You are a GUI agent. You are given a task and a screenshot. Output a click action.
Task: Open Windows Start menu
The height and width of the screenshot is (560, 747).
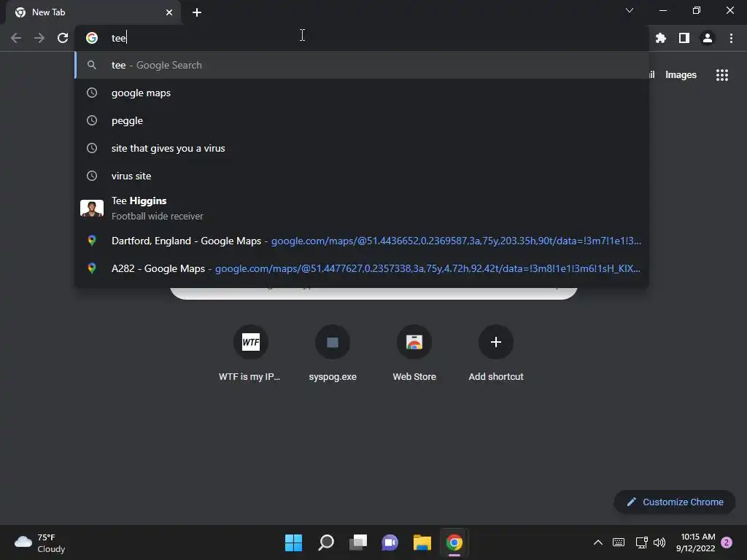[293, 542]
